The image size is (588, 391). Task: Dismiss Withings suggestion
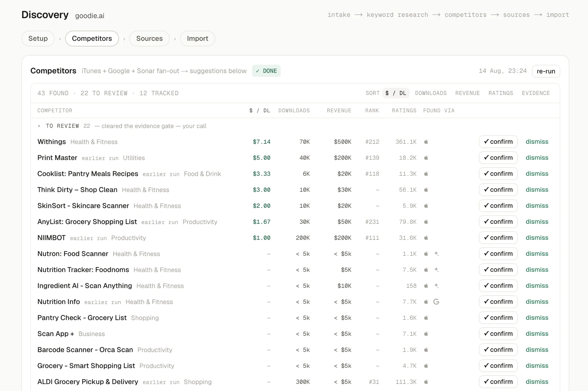pos(537,142)
